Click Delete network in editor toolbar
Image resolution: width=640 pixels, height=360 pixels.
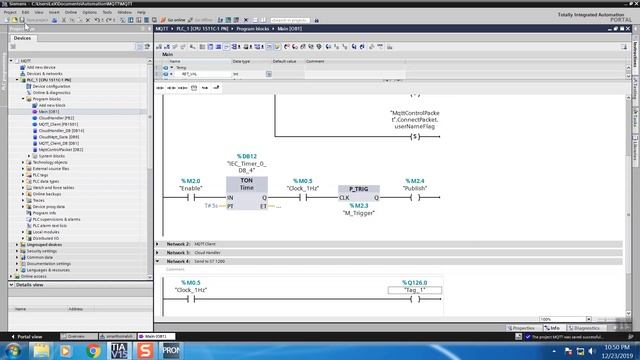click(x=167, y=47)
